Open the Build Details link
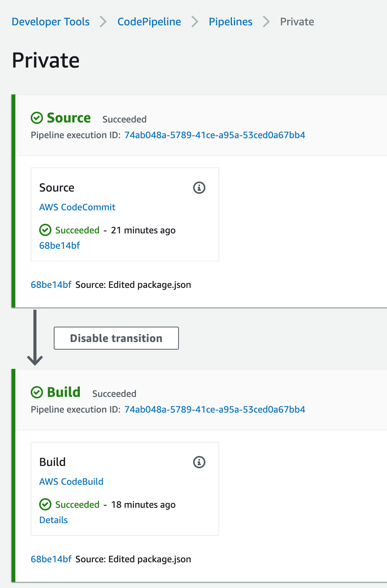The image size is (387, 588). (53, 520)
